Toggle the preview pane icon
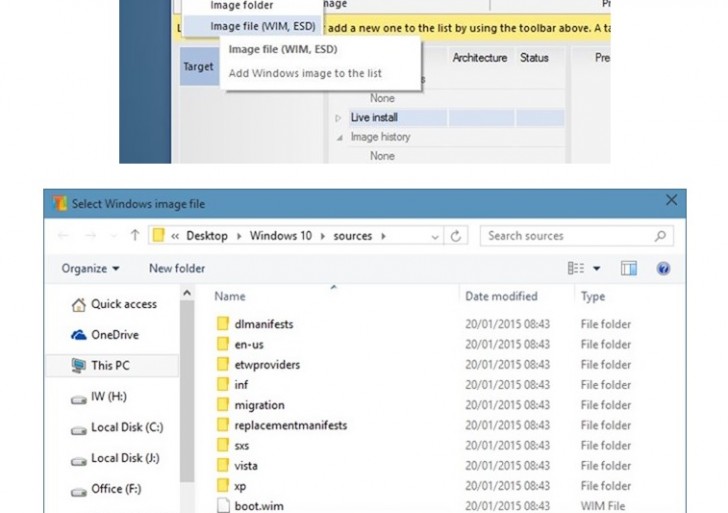This screenshot has height=513, width=728. click(x=629, y=268)
